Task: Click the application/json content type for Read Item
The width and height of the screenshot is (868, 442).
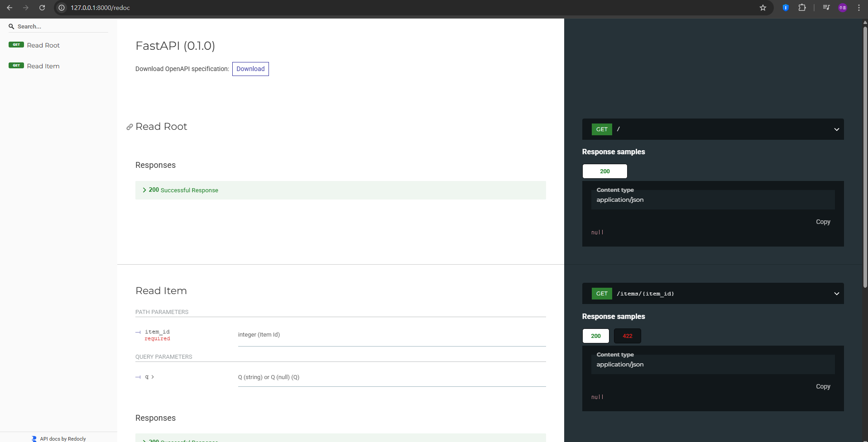Action: [x=620, y=364]
